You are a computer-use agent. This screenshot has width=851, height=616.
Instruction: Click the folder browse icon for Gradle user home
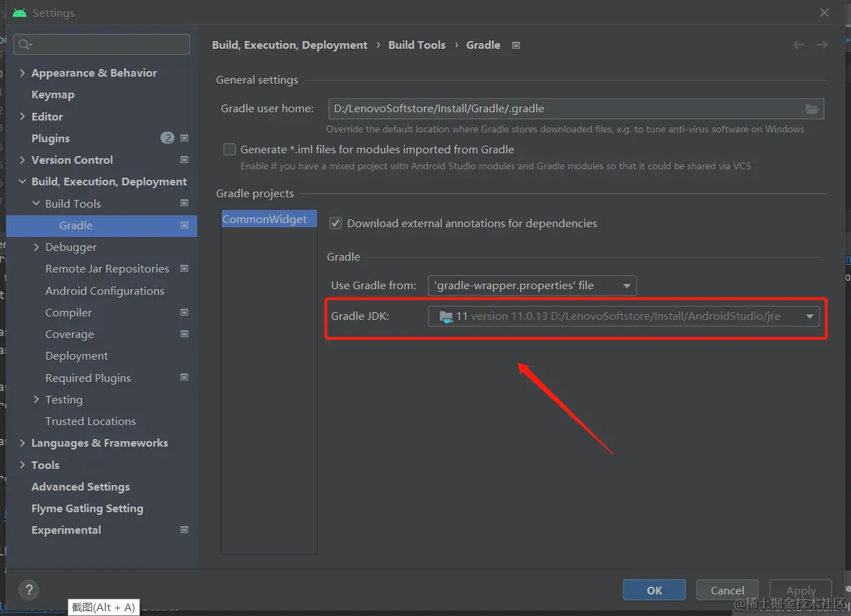812,109
